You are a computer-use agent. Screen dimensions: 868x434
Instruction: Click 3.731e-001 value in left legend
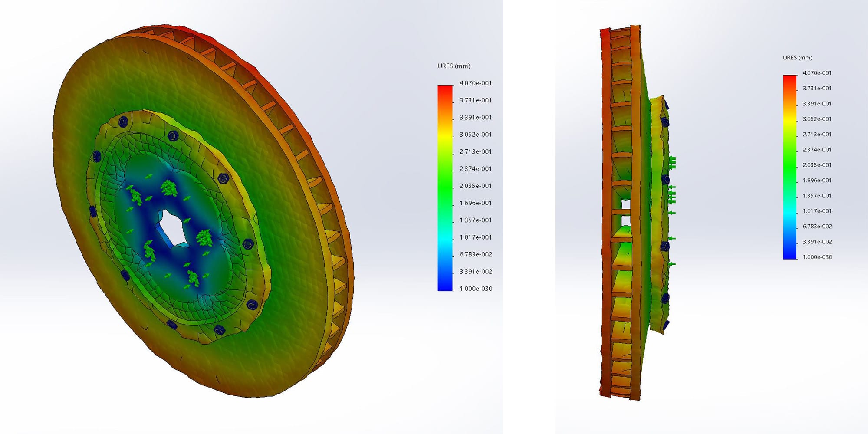[476, 100]
